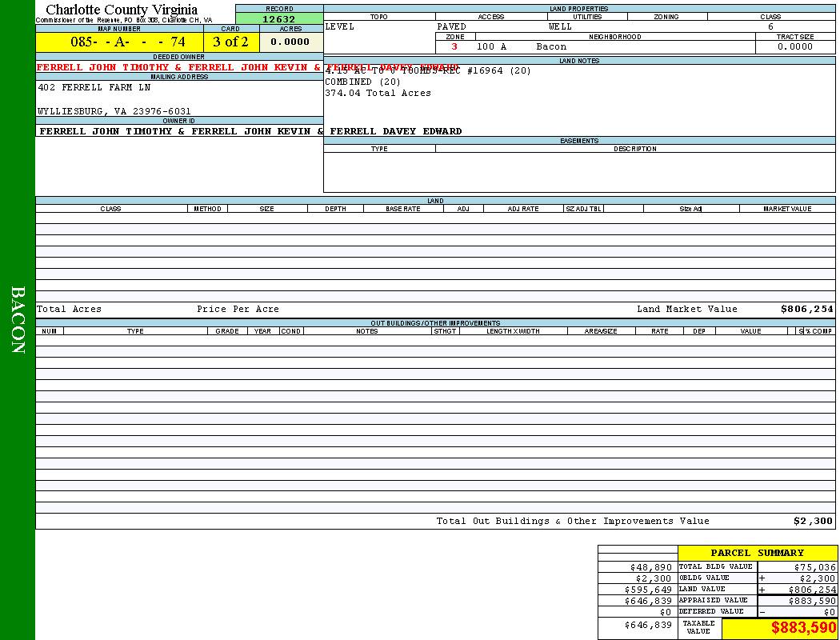Image resolution: width=840 pixels, height=640 pixels.
Task: Click the PAVED access value
Action: point(451,27)
